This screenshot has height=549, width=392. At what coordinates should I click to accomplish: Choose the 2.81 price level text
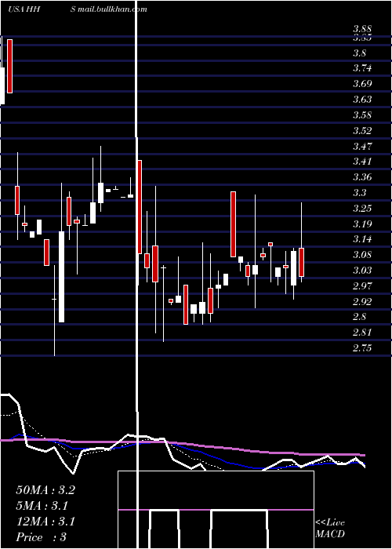(x=362, y=333)
